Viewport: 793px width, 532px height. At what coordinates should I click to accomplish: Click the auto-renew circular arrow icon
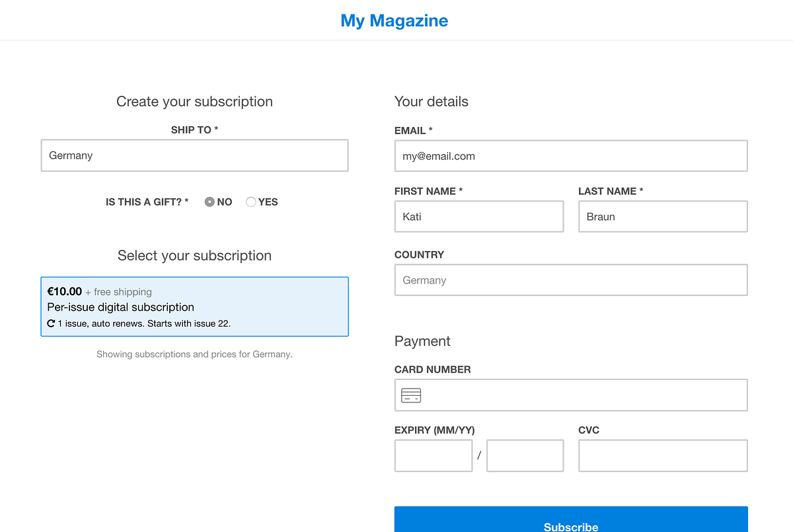[51, 324]
